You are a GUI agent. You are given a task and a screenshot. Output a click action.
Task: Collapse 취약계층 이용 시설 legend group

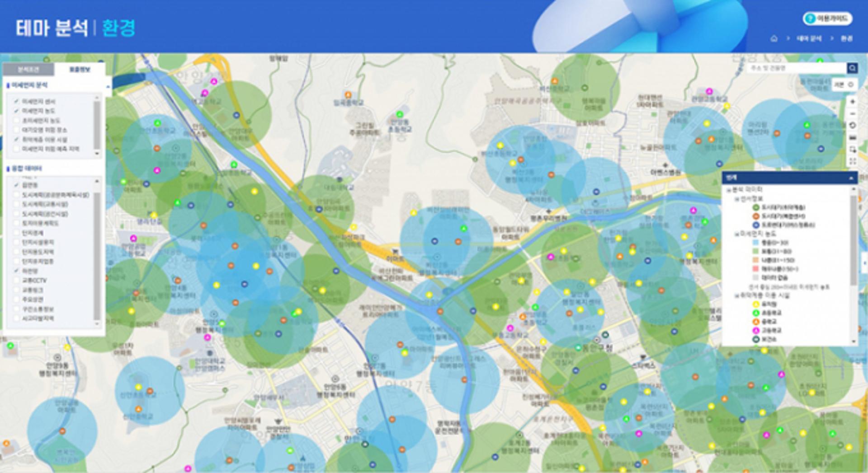coord(736,296)
